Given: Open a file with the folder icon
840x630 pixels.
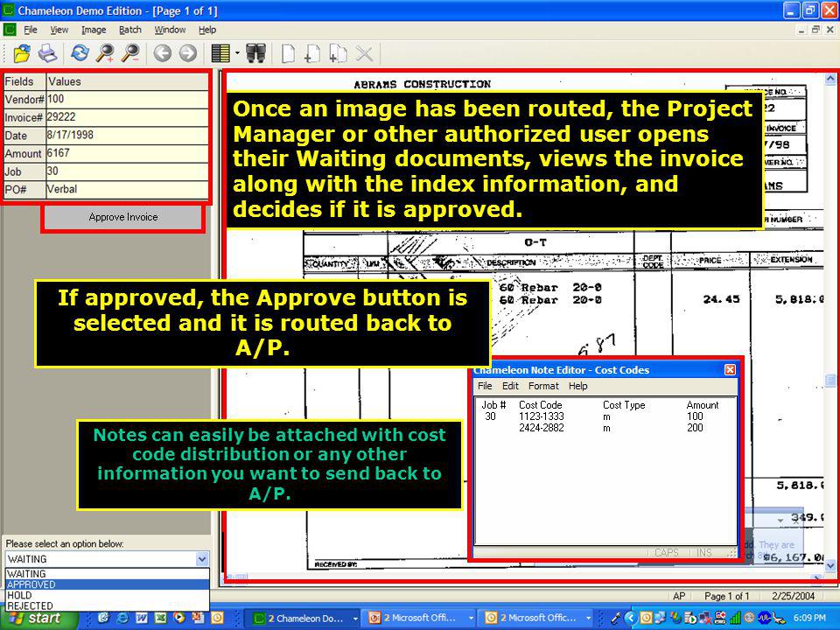Looking at the screenshot, I should tap(21, 53).
